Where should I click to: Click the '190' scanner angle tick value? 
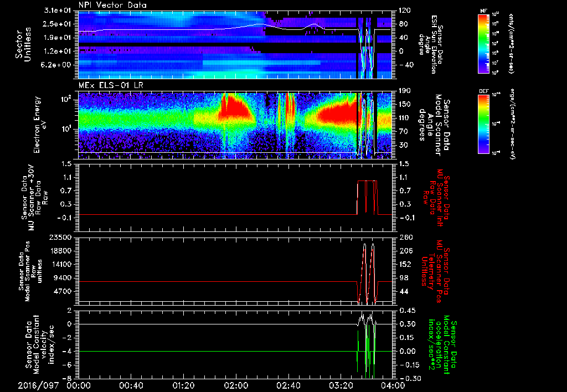tap(405, 91)
